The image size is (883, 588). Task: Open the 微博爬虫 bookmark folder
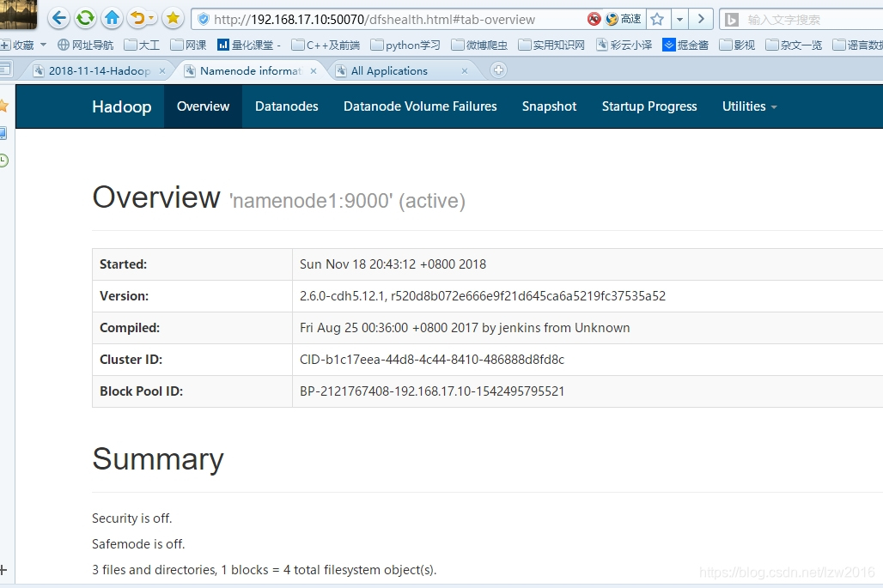coord(480,45)
